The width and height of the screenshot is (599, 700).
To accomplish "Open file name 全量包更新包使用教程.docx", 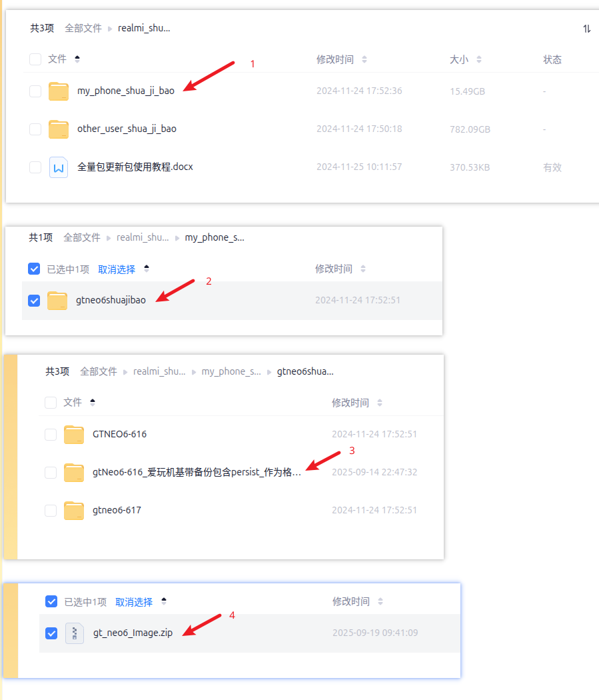I will pyautogui.click(x=135, y=167).
